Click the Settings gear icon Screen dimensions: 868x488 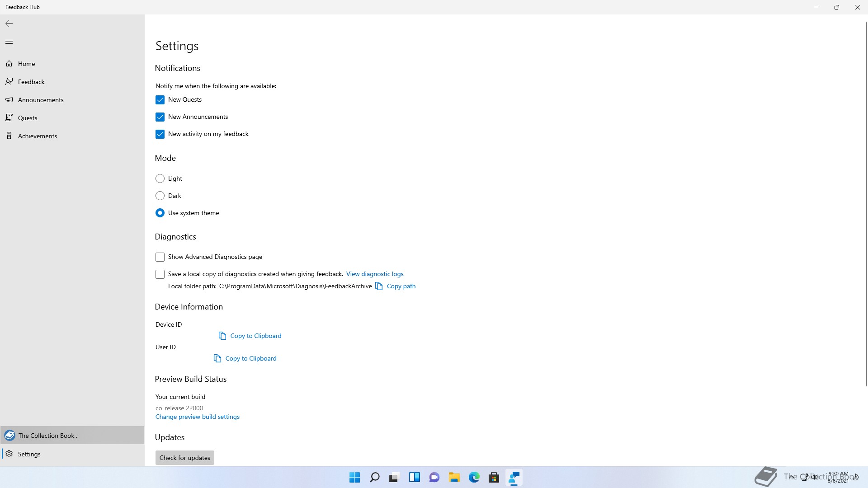pos(9,454)
